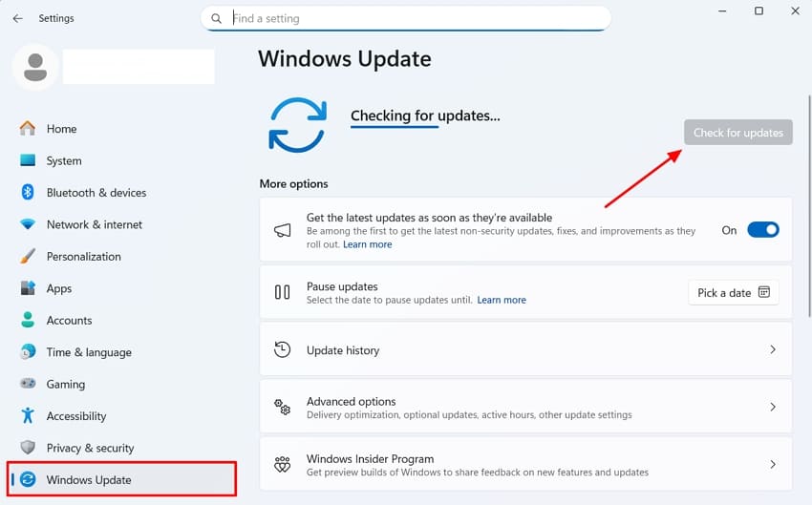Maximize the Settings window
812x505 pixels.
759,11
